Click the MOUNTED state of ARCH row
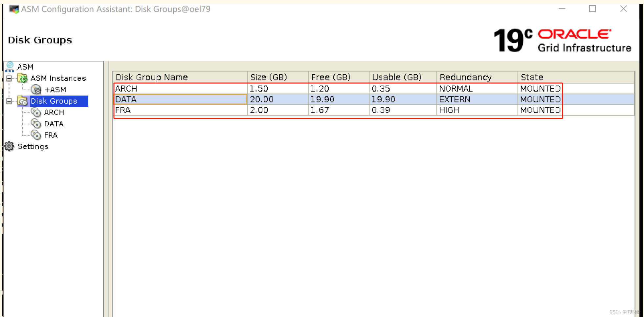 click(540, 89)
